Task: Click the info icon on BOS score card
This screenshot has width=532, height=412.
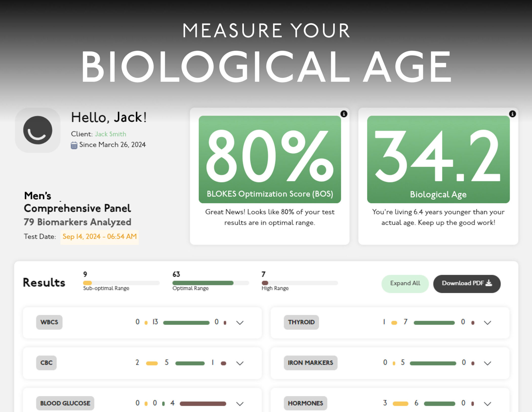Action: (x=344, y=114)
